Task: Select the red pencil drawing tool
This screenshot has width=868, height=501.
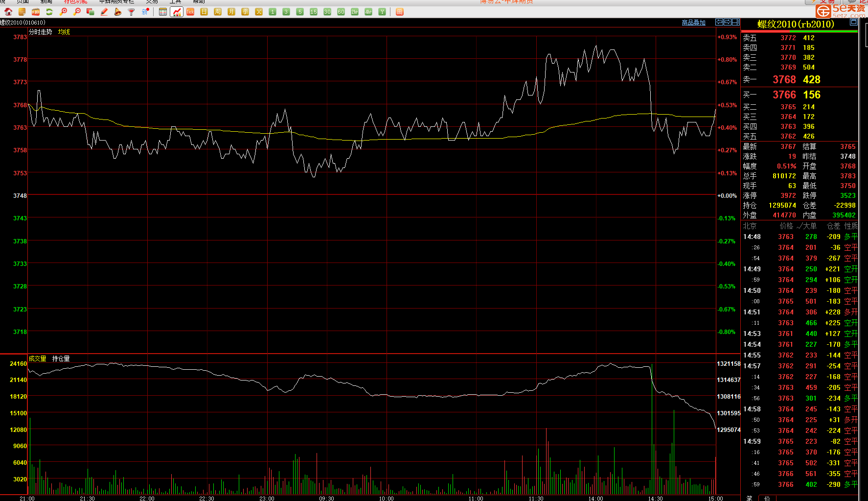Action: click(x=104, y=12)
